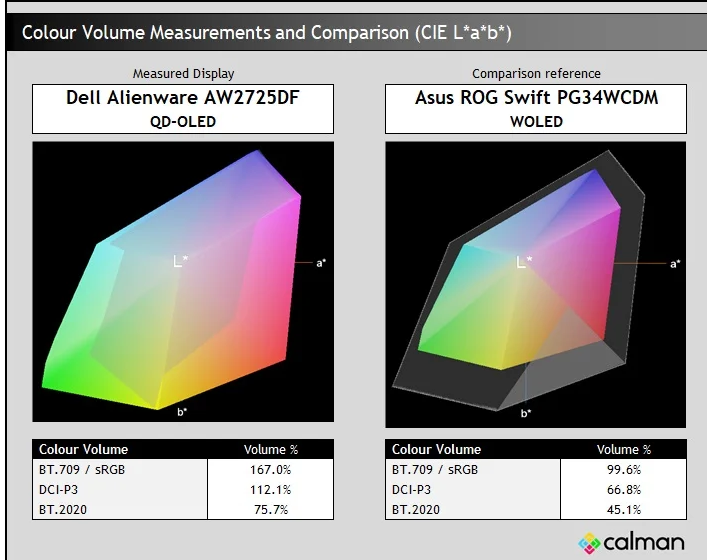Click the Asus PG34WCDM comparison gamut plot

click(536, 285)
